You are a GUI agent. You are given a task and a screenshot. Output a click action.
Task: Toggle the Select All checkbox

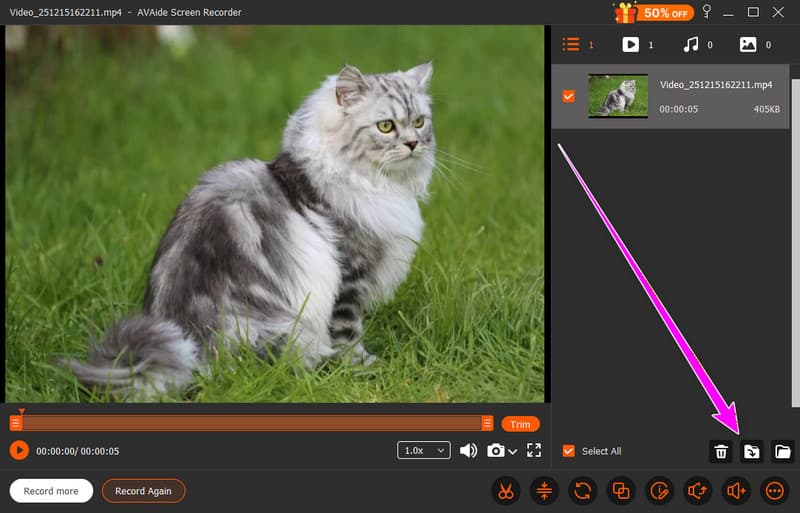pos(568,451)
